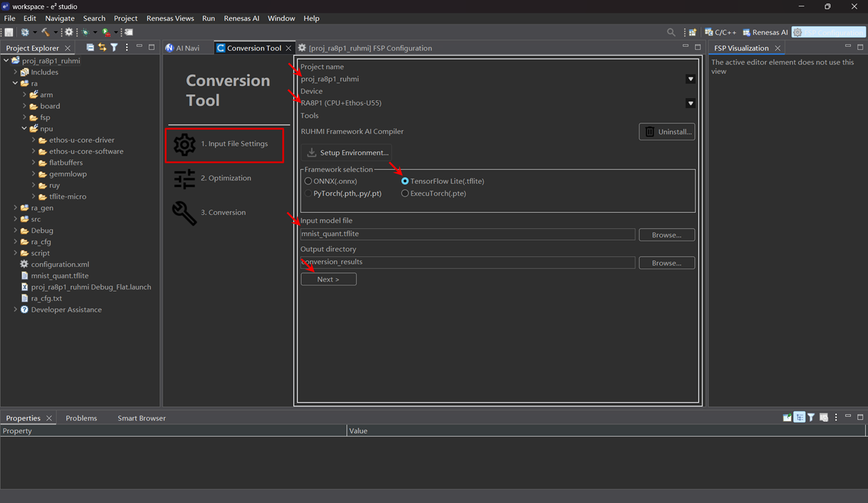
Task: Toggle Show Categories in Properties view
Action: pos(800,418)
